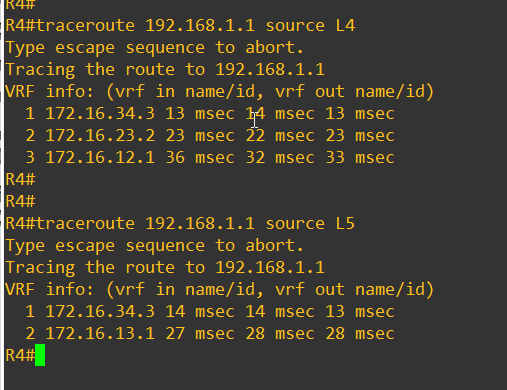Click second 'Type escape sequence to abort.' line
The image size is (507, 390).
coord(155,246)
